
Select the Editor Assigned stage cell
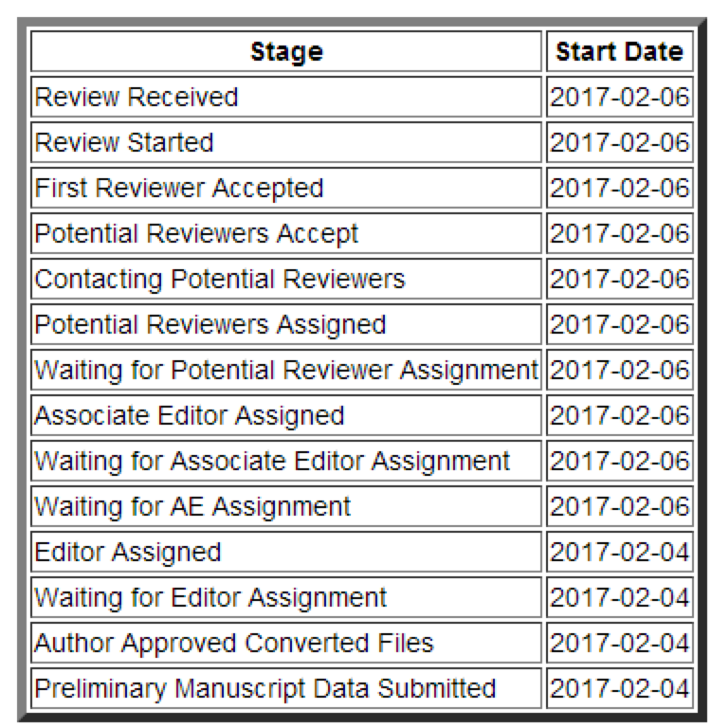click(x=128, y=552)
